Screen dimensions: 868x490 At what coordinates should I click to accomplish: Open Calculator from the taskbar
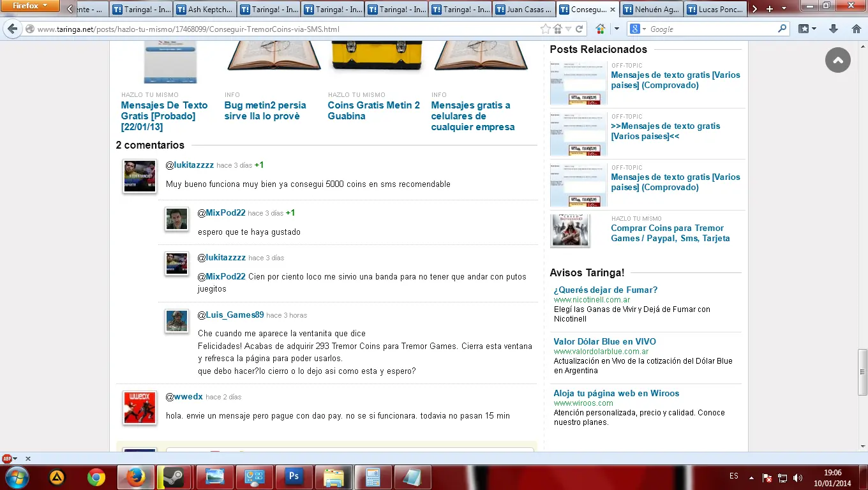click(373, 477)
